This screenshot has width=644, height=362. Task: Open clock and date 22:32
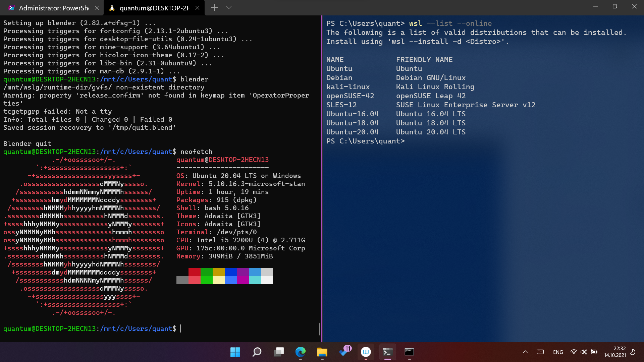pos(615,352)
